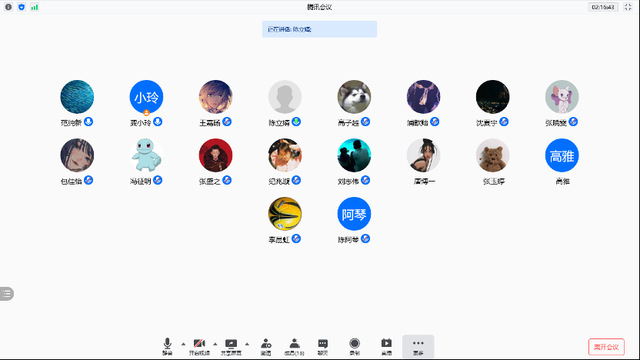The image size is (640, 360).
Task: Open the members list panel
Action: pos(294,347)
